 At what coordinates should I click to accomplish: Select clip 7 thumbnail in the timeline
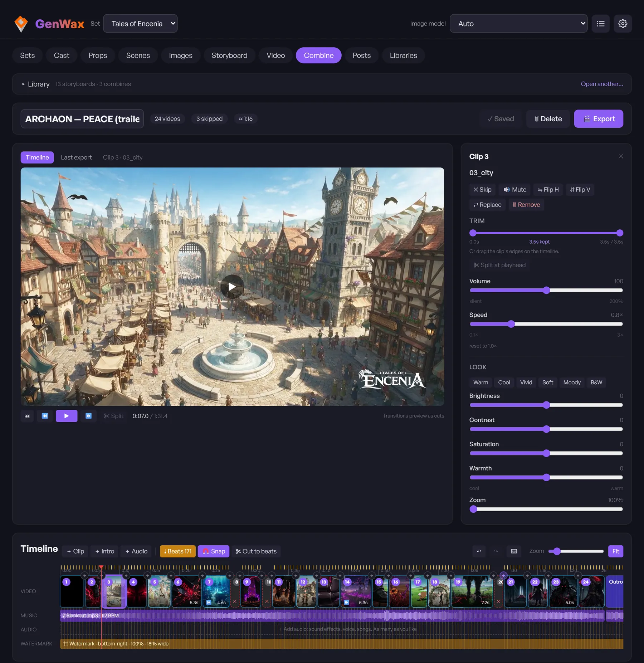point(216,591)
